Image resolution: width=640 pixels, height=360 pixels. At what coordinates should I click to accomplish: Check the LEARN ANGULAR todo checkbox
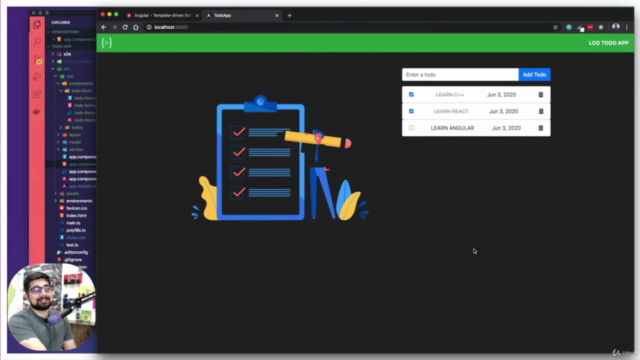(411, 128)
